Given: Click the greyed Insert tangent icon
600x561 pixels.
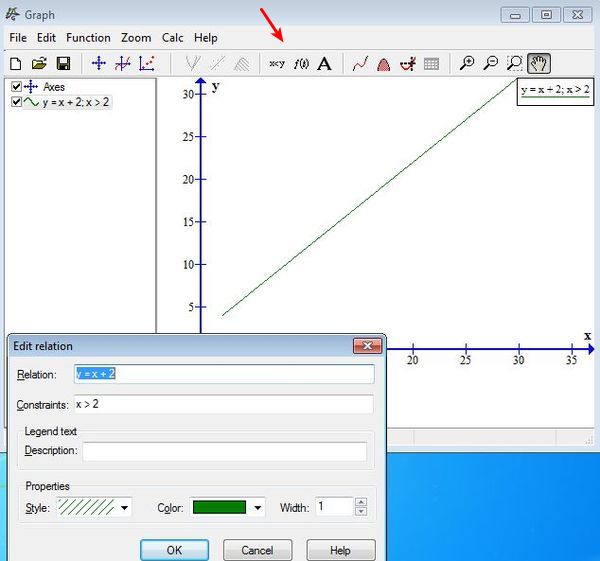Looking at the screenshot, I should pos(193,64).
